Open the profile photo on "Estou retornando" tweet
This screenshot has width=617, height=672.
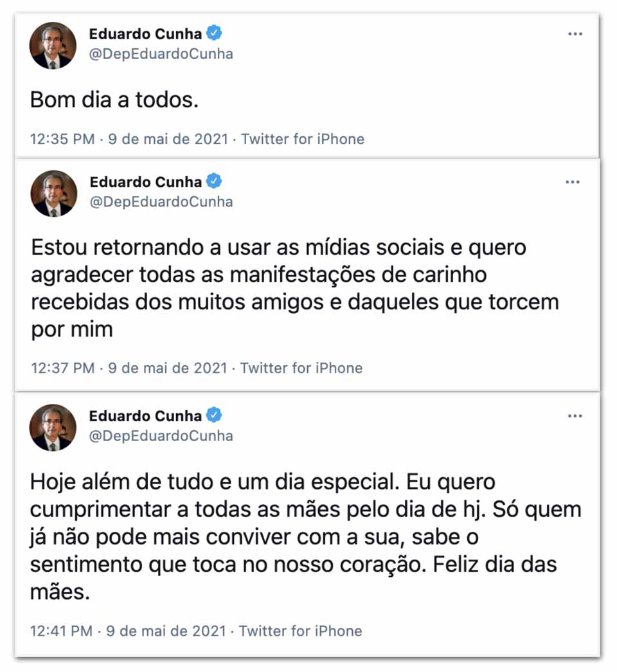coord(53,194)
